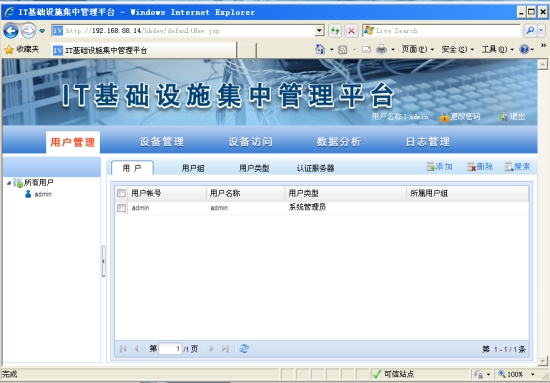Click the page number input field
This screenshot has width=550, height=383.
point(170,349)
